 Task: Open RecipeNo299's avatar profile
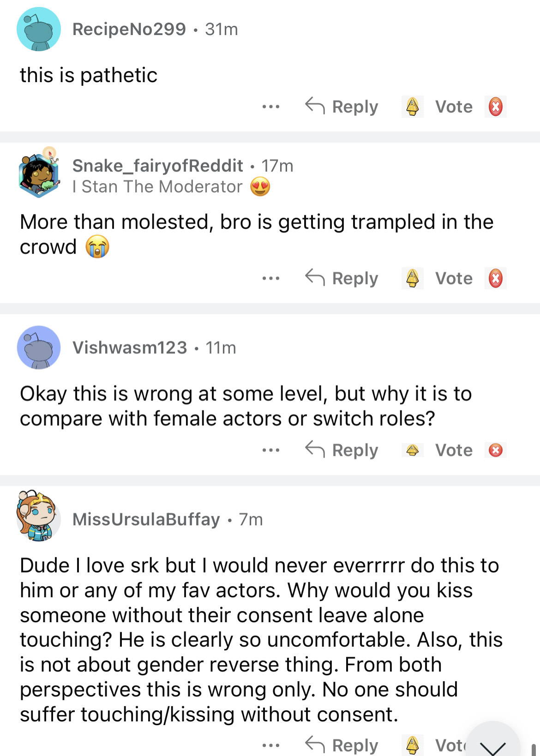pyautogui.click(x=39, y=29)
